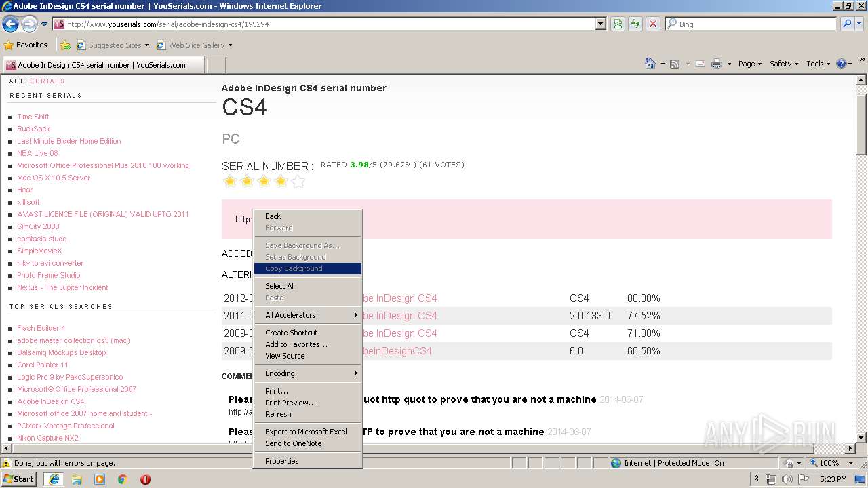Click the browser Forward arrow button
Screen dimensions: 868x488
(29, 24)
